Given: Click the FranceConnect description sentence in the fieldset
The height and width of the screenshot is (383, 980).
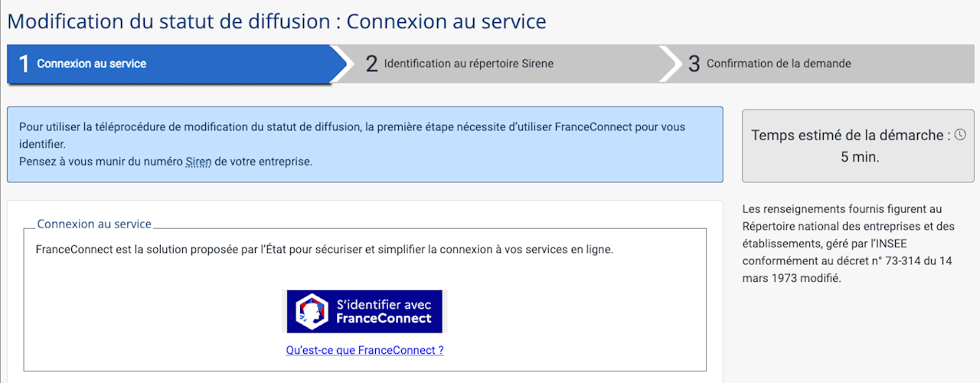Looking at the screenshot, I should [x=324, y=250].
